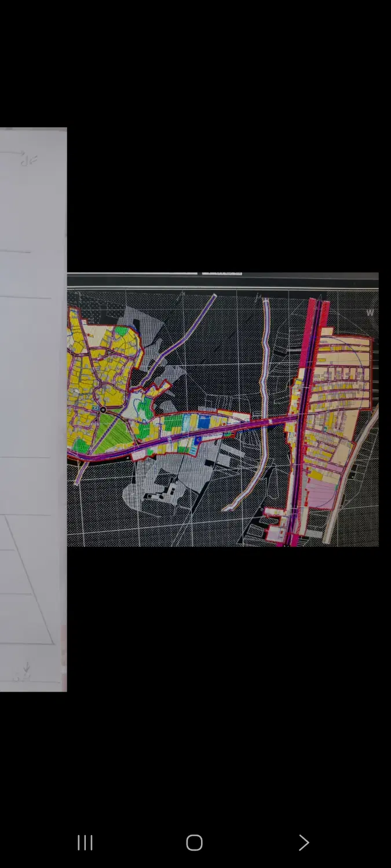Tap the Android back arrow button
The width and height of the screenshot is (391, 868).
[304, 843]
